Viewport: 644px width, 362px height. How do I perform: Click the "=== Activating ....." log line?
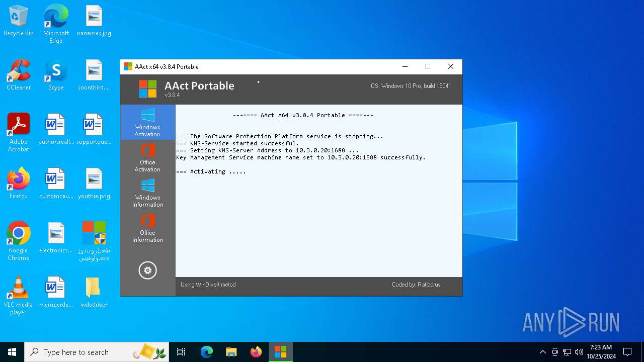(211, 171)
